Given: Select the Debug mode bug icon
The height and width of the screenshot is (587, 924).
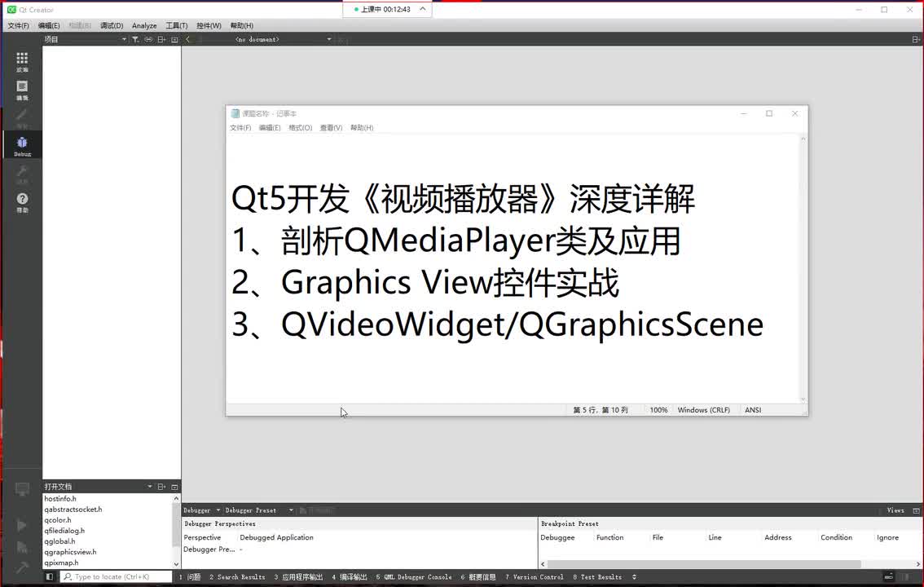Looking at the screenshot, I should [x=22, y=146].
